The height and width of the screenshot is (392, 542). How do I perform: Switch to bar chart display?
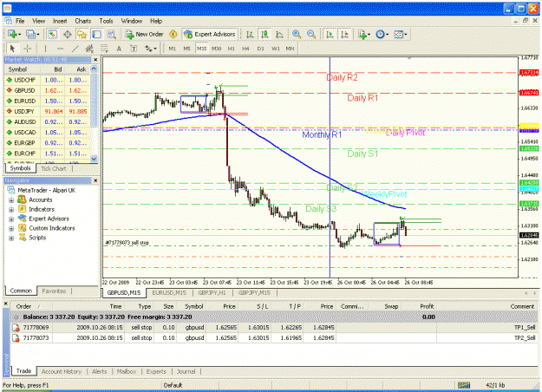[x=250, y=34]
